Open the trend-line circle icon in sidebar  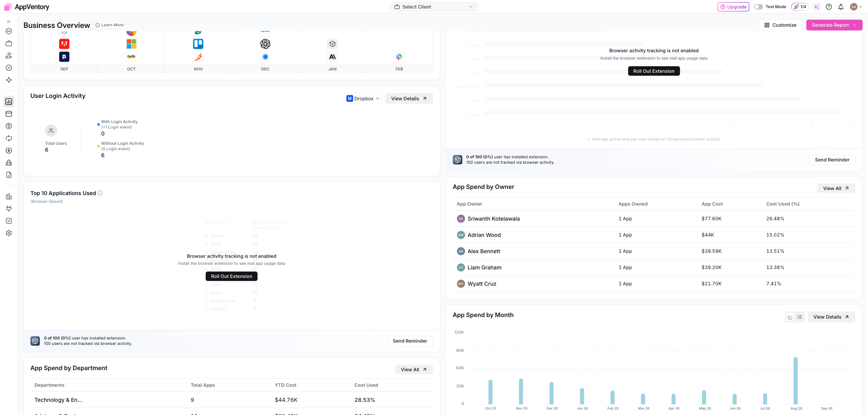9,31
